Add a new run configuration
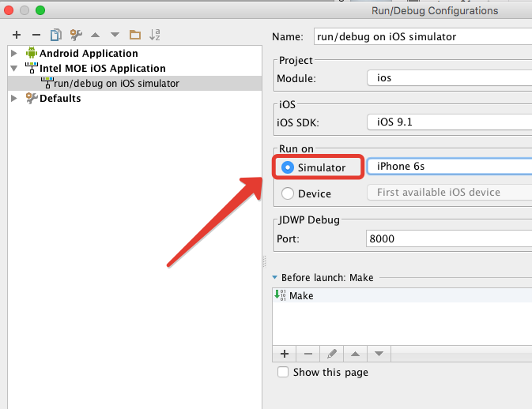The width and height of the screenshot is (532, 409). 17,35
